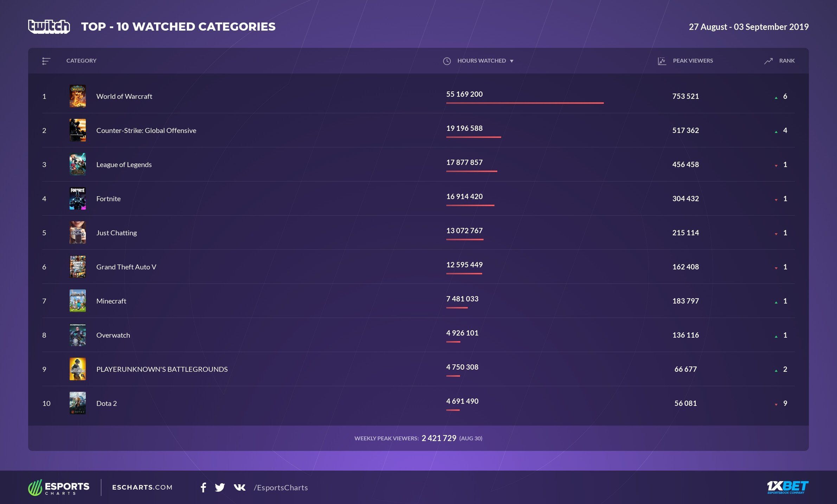Select the Counter-Strike: Global Offensive title
Image resolution: width=837 pixels, height=504 pixels.
146,130
